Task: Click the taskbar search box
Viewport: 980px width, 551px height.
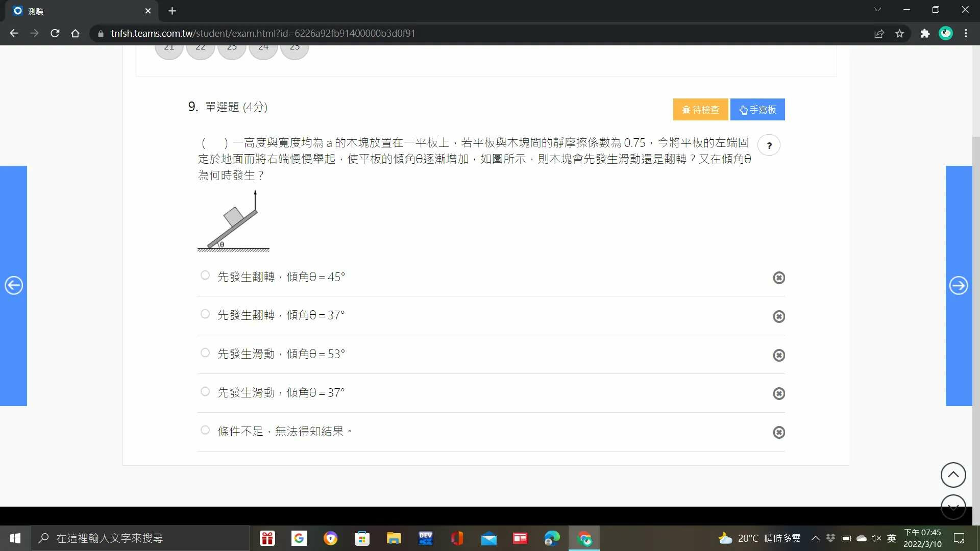Action: pos(140,538)
